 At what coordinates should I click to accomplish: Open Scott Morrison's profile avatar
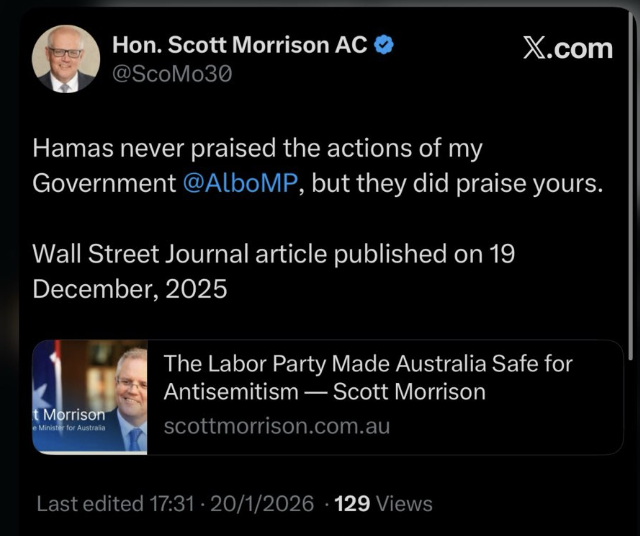(x=66, y=59)
